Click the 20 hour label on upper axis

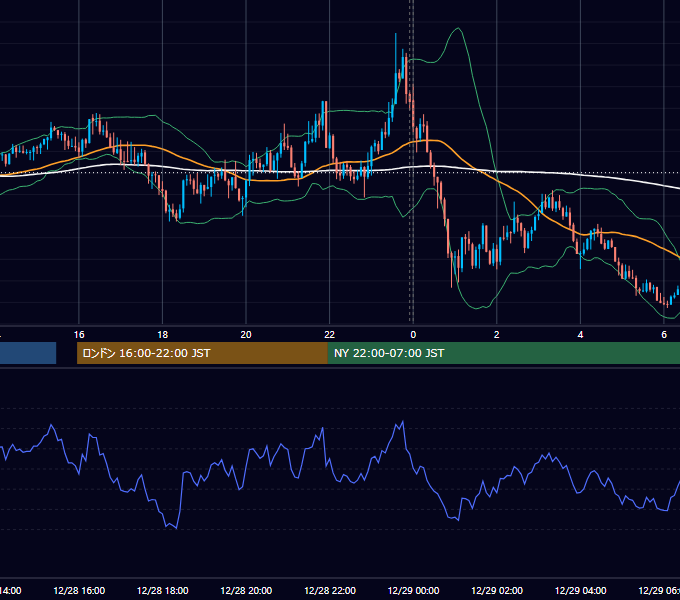(x=246, y=335)
